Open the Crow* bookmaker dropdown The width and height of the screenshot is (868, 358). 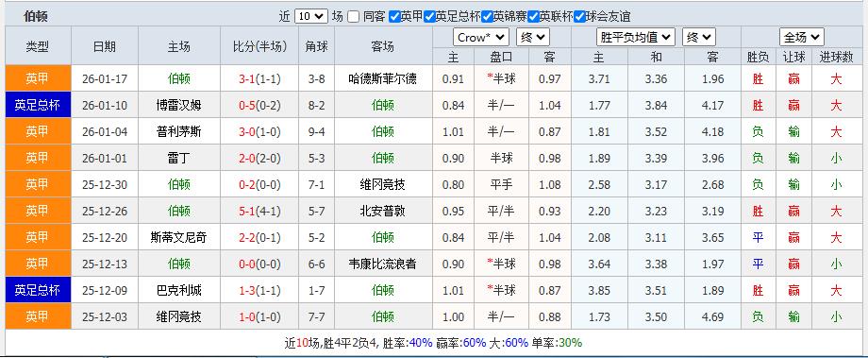[480, 37]
